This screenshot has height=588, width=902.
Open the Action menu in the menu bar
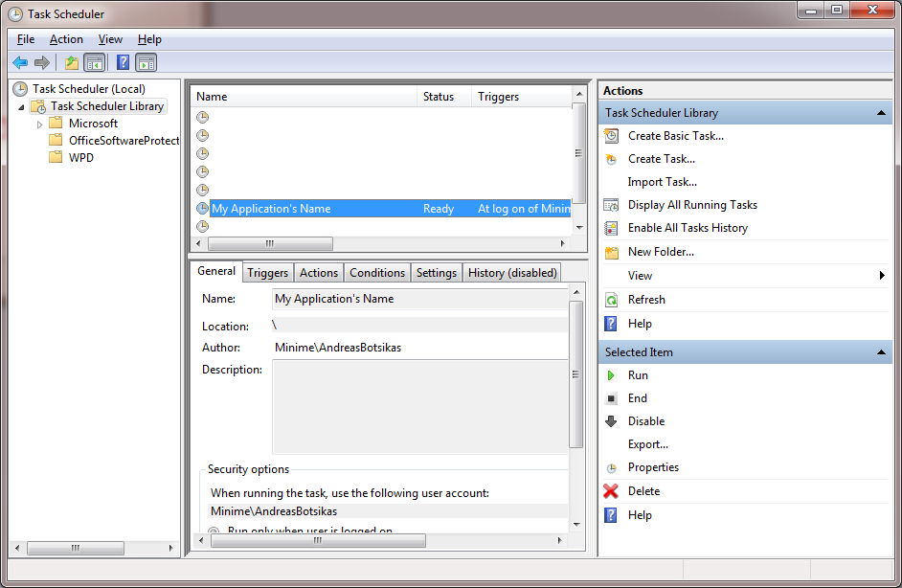click(x=66, y=39)
